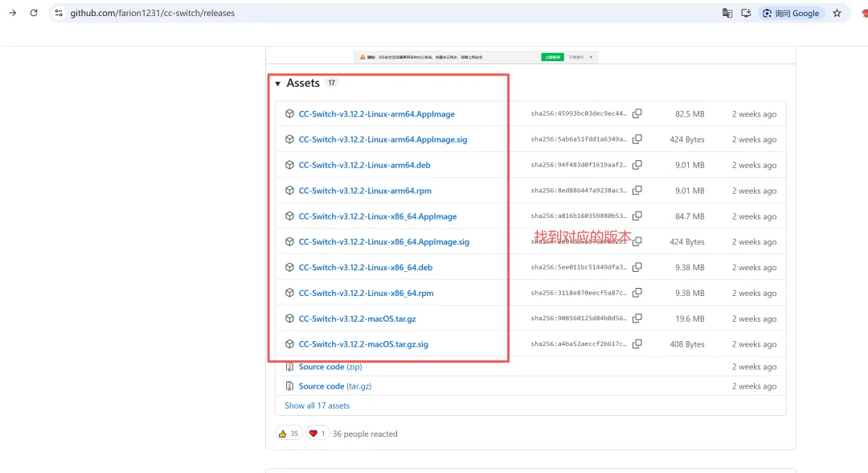Viewport: 868px width, 473px height.
Task: Download CC-Switch-v3.12.2-Linux-arm64.AppImage
Action: tap(376, 113)
